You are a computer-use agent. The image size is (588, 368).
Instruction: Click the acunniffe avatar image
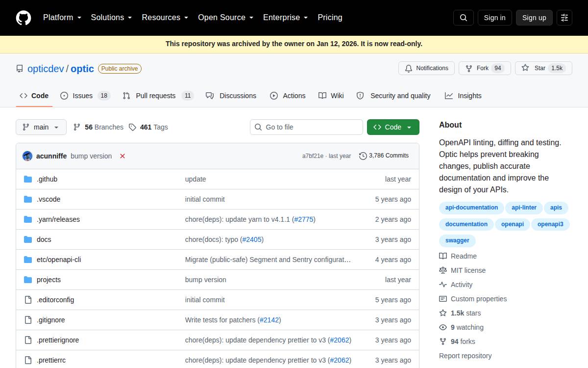click(27, 156)
